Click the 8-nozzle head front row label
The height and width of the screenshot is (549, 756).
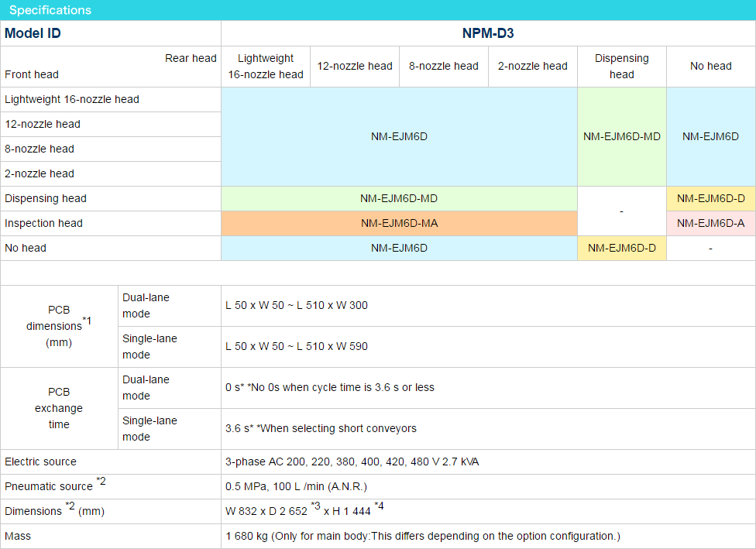pos(40,149)
